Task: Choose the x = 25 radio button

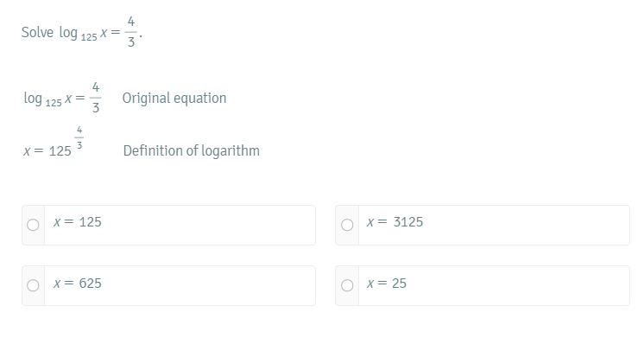Action: 347,285
